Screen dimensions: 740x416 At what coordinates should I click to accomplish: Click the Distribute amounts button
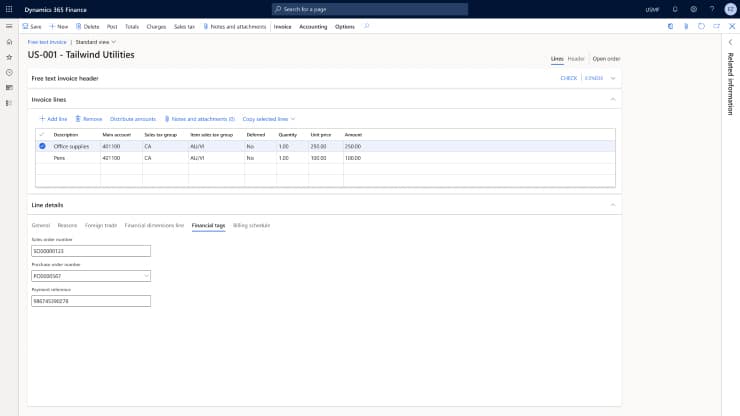tap(133, 119)
